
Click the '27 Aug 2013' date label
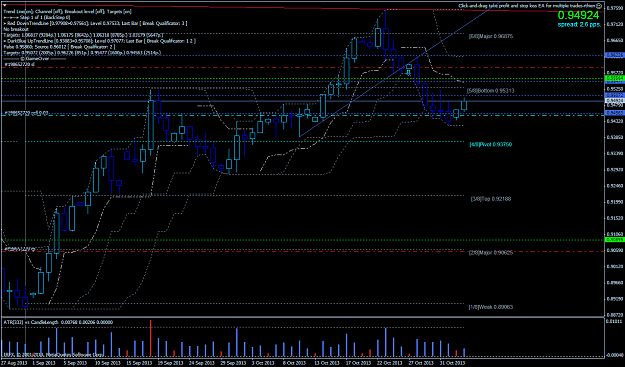click(x=14, y=363)
